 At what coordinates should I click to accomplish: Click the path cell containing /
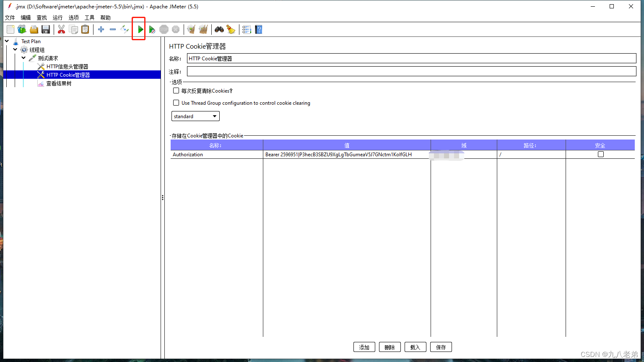pos(531,155)
